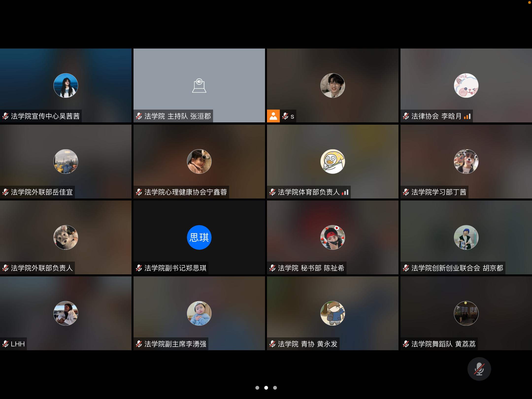The width and height of the screenshot is (532, 399).
Task: Click the muted mic icon beside 法学院宣传中心吴茜茜
Action: point(5,116)
